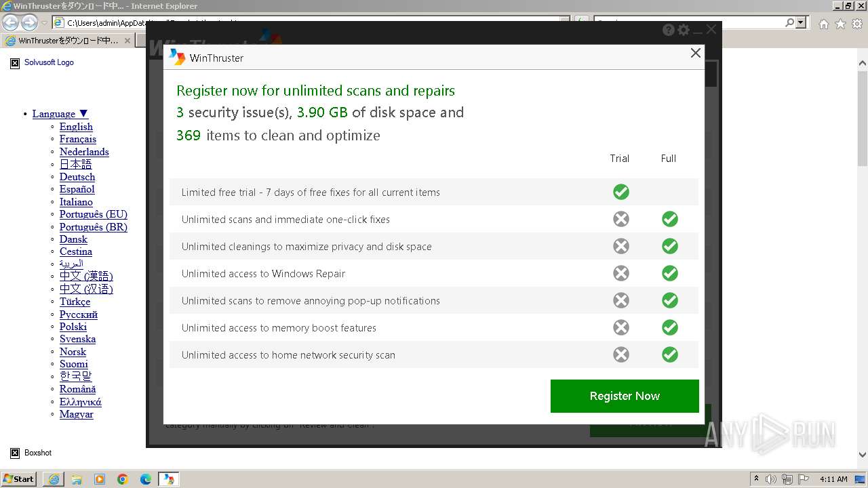Go back with Internet Explorer back arrow
Image resolution: width=868 pixels, height=488 pixels.
coord(10,22)
